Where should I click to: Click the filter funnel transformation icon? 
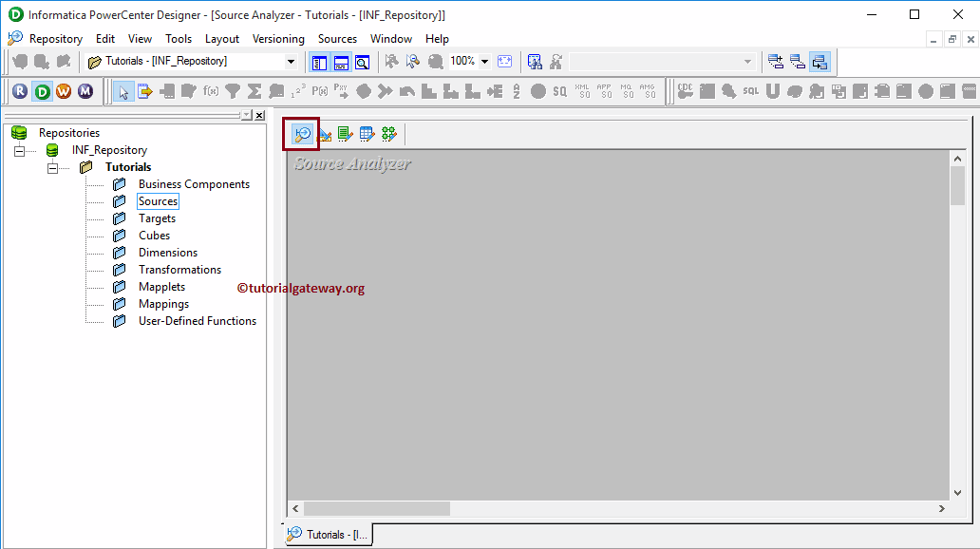(233, 92)
